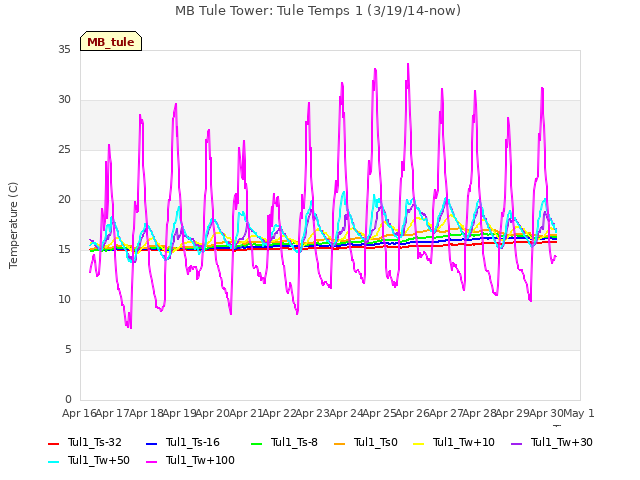Click the Apr 27 x-axis label

coord(446,413)
